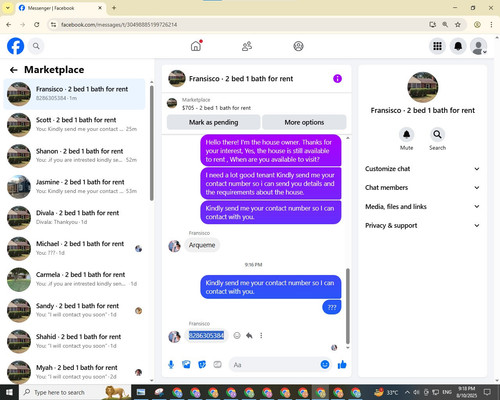Viewport: 500px width, 400px height.
Task: Click More options button
Action: [304, 122]
